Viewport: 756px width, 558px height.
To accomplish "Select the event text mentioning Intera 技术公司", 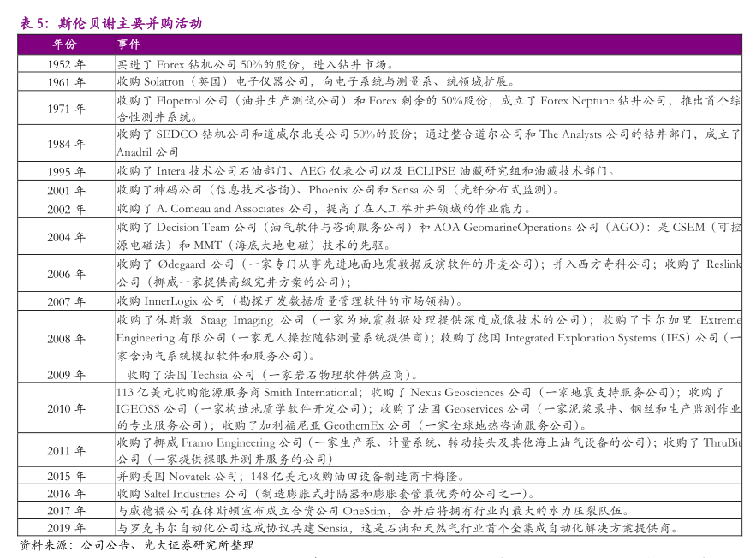I will (366, 171).
